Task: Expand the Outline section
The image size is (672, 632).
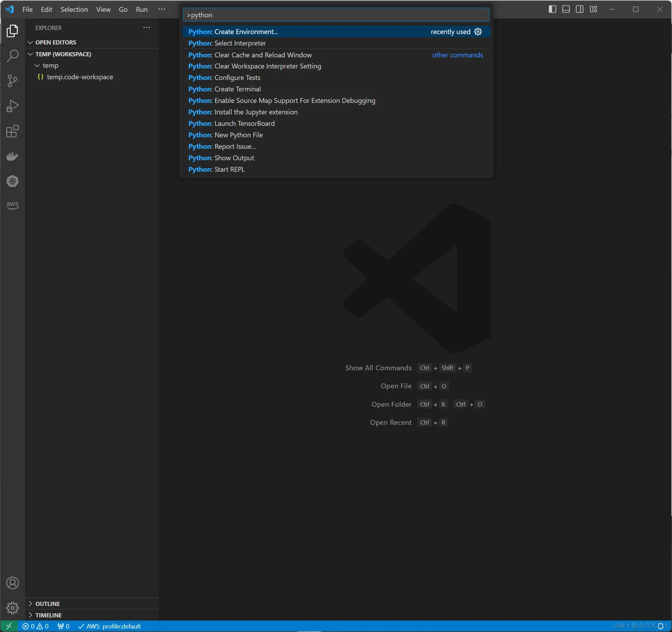Action: [x=48, y=604]
